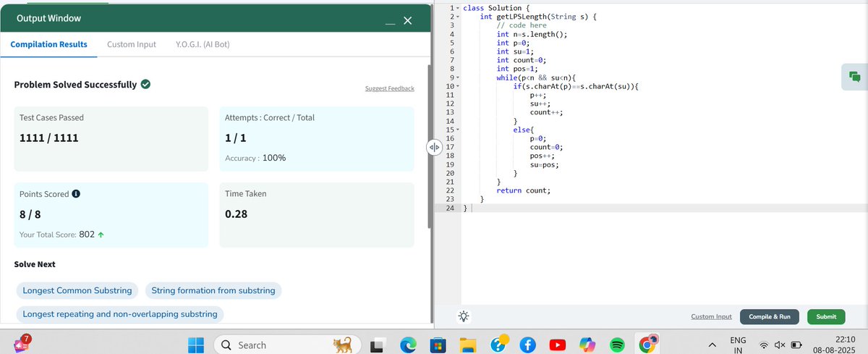The width and height of the screenshot is (868, 354).
Task: Click the panel splitter handle icon
Action: [434, 147]
